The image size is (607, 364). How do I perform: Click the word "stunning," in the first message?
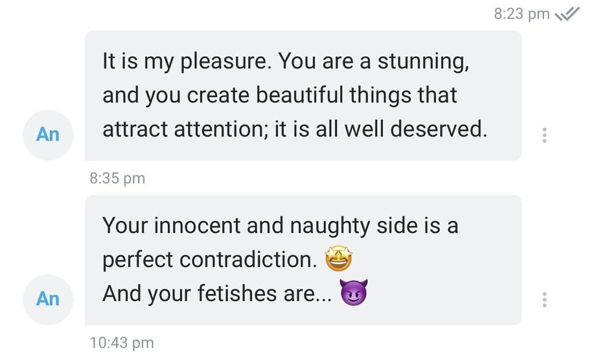[x=423, y=62]
